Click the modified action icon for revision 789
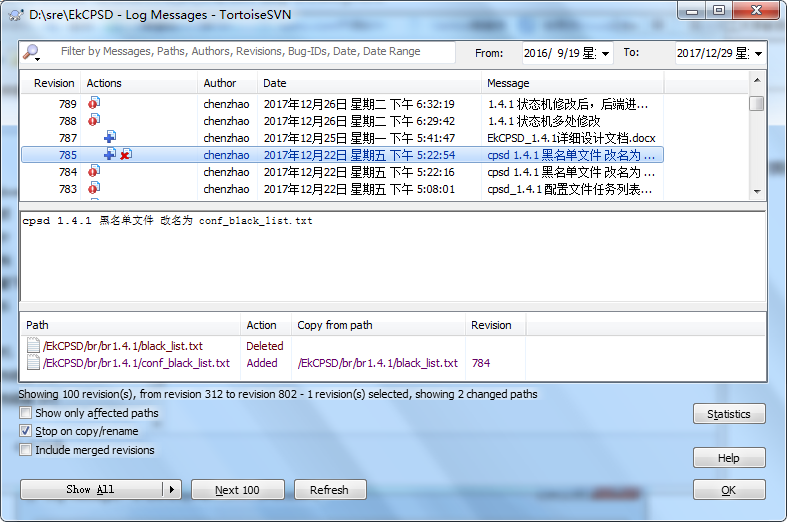The height and width of the screenshot is (522, 787). 94,103
